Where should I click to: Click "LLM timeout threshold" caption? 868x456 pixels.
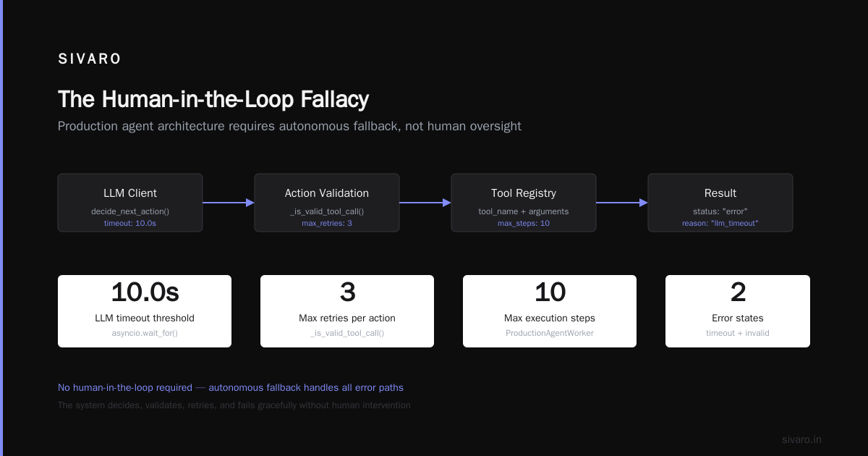(145, 318)
